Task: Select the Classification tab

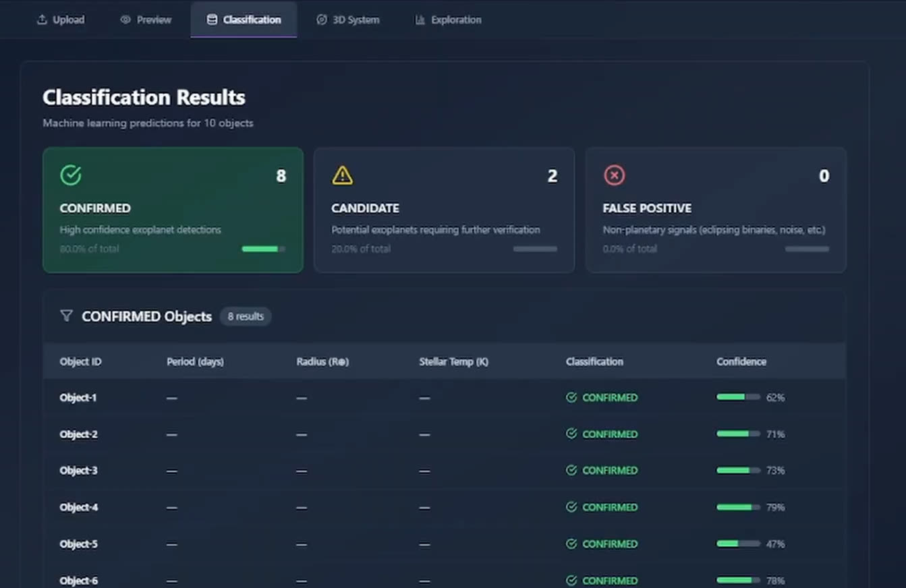Action: coord(244,20)
